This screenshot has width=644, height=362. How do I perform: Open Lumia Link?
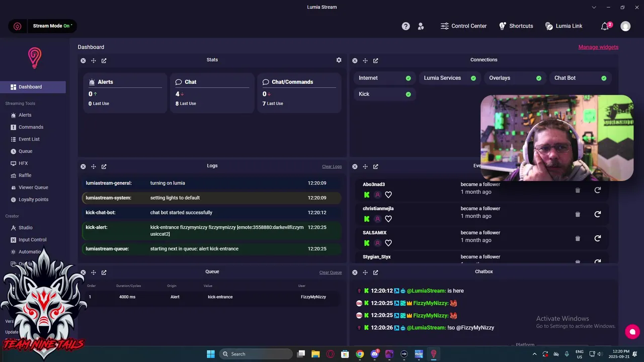coord(563,26)
